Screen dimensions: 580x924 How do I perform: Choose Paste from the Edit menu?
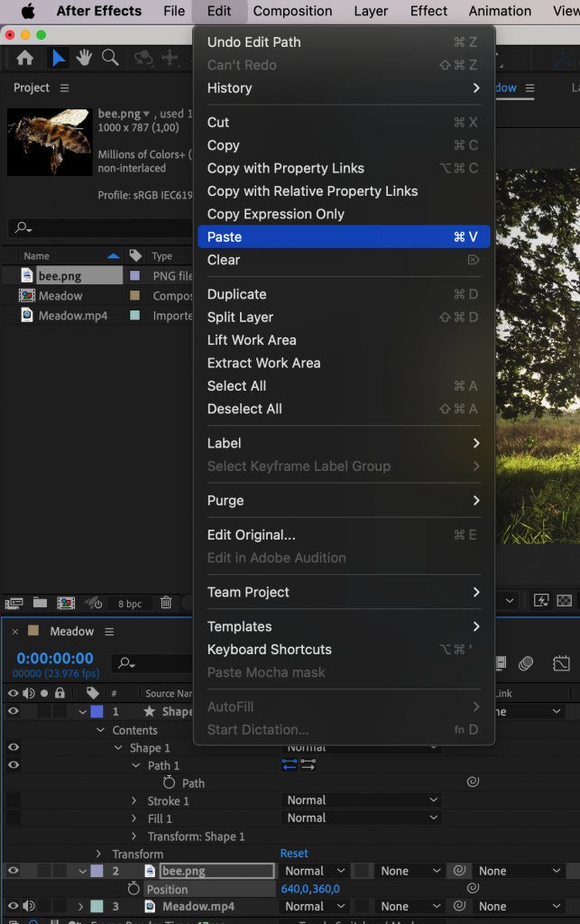coord(343,236)
